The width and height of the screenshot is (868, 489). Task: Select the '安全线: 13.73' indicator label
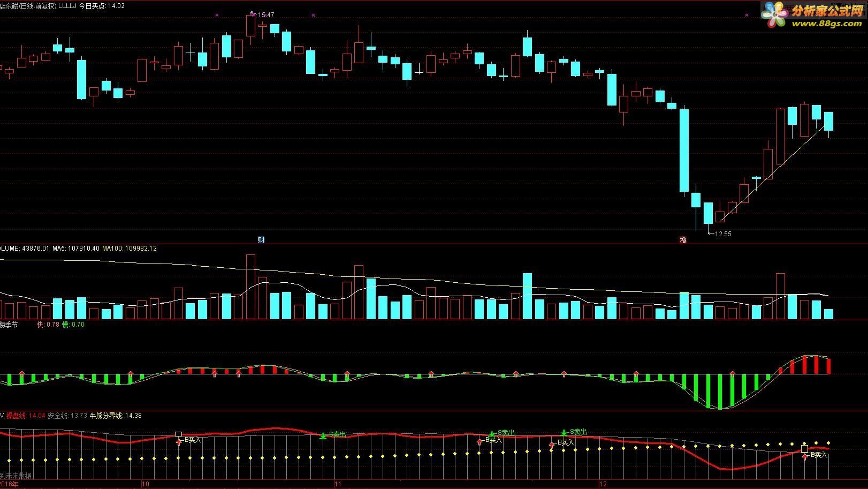[x=67, y=416]
